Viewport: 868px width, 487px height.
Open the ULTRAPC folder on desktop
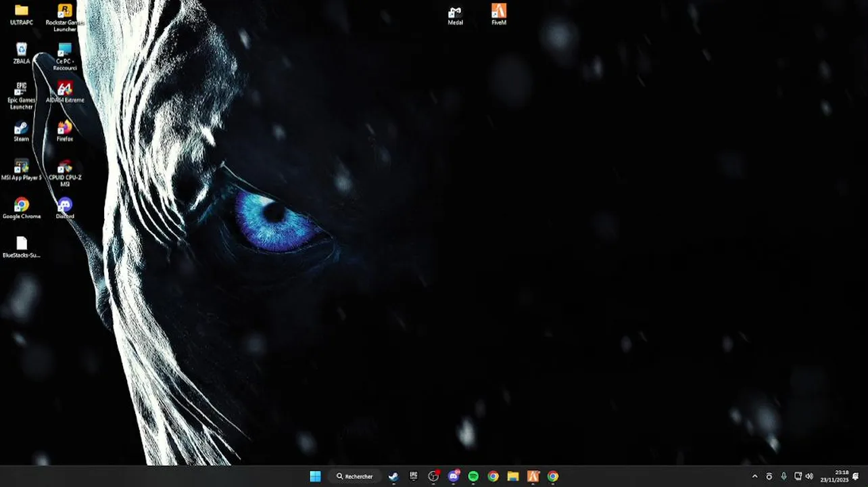click(22, 14)
